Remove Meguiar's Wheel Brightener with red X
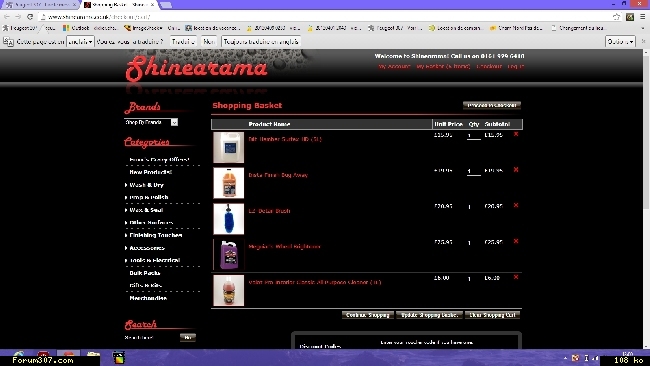The width and height of the screenshot is (650, 366). 516,241
